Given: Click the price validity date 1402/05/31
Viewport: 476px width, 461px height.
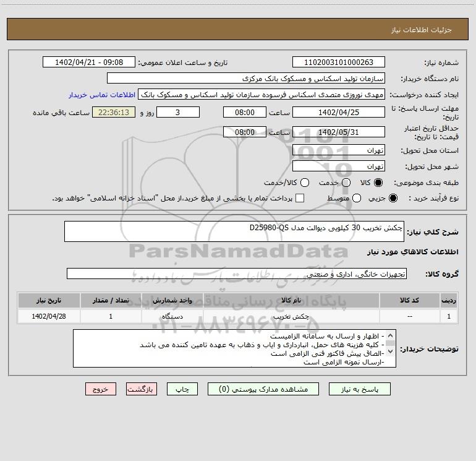Looking at the screenshot, I should pos(339,132).
